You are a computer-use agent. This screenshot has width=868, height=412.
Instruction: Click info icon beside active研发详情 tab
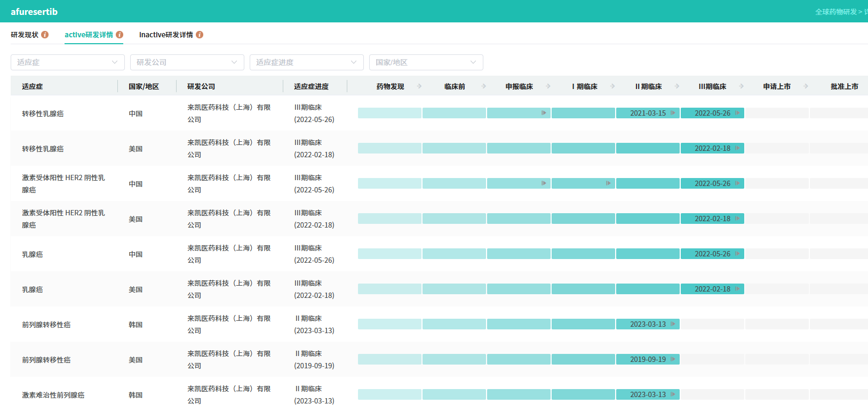pyautogui.click(x=120, y=35)
